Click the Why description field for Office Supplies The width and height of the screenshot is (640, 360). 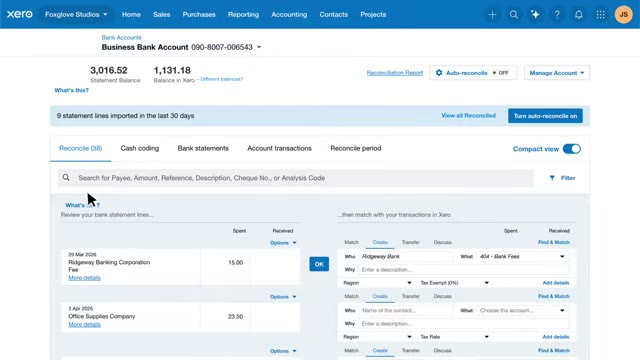[x=464, y=324]
